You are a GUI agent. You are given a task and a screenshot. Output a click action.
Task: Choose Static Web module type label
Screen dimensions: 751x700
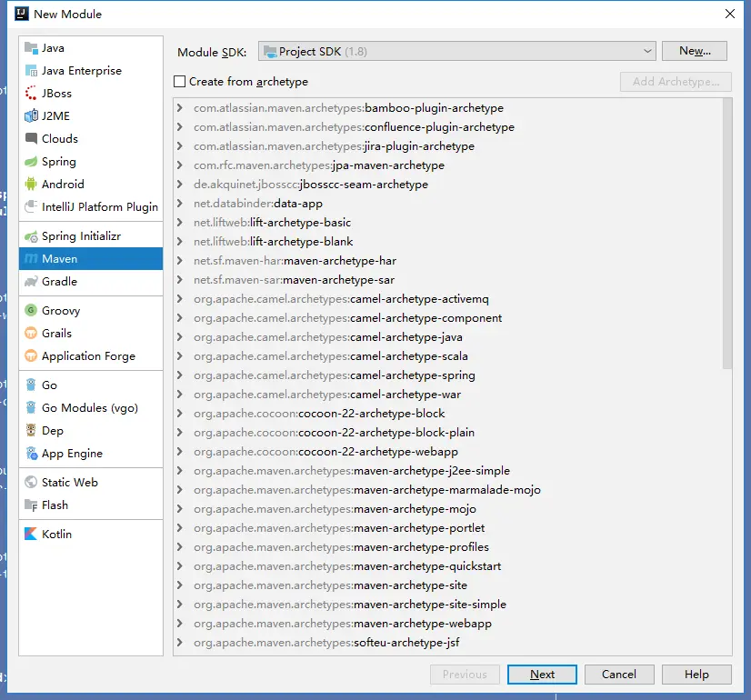pos(70,482)
